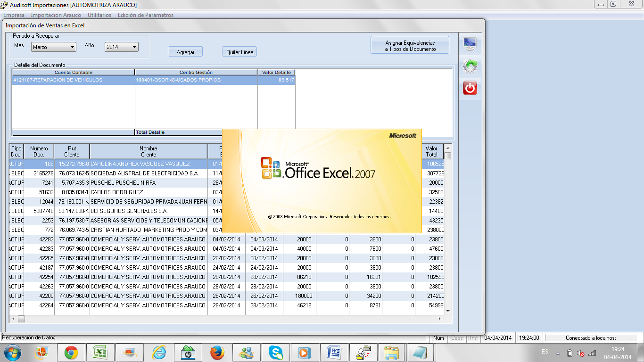Click the Nombre Cliente column header
Viewport: 644px width, 362px height.
tap(149, 151)
